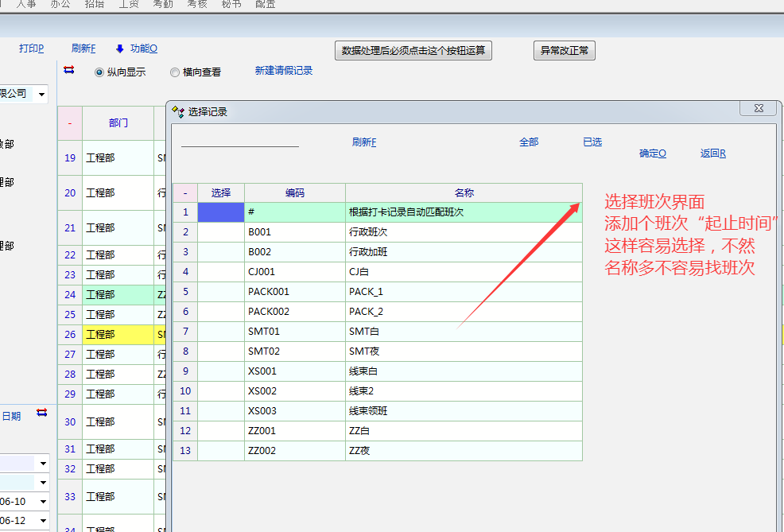
Task: Expand the 06-10 date dropdown
Action: (x=43, y=502)
